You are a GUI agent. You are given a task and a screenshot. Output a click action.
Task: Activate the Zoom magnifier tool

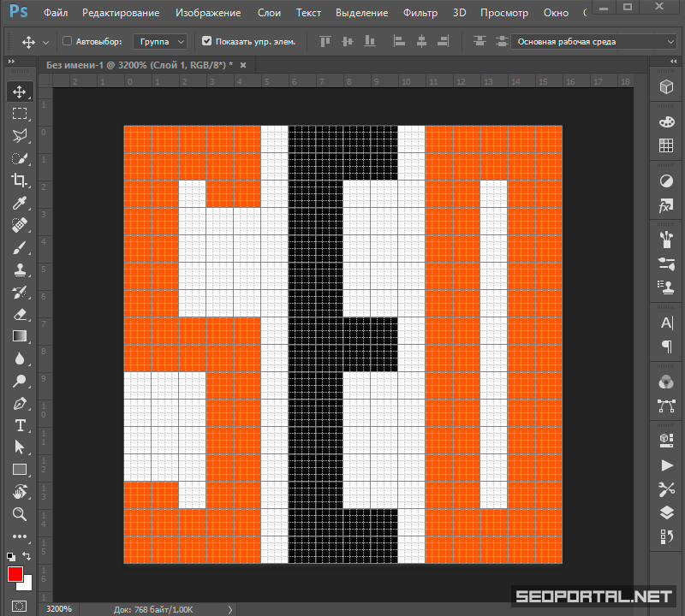19,514
